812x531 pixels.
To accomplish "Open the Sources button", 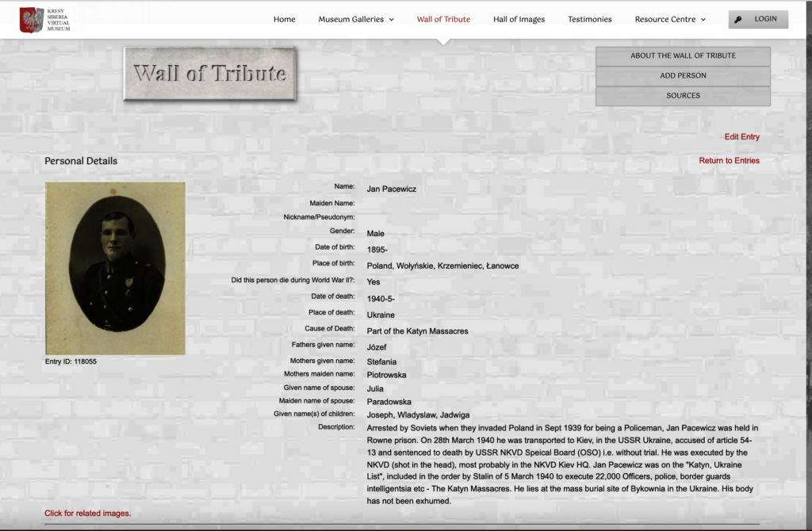I will pyautogui.click(x=683, y=96).
